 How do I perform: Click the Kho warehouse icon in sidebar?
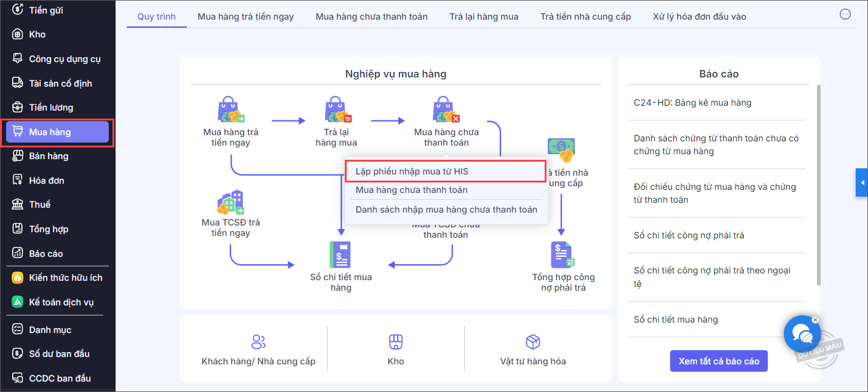click(18, 34)
